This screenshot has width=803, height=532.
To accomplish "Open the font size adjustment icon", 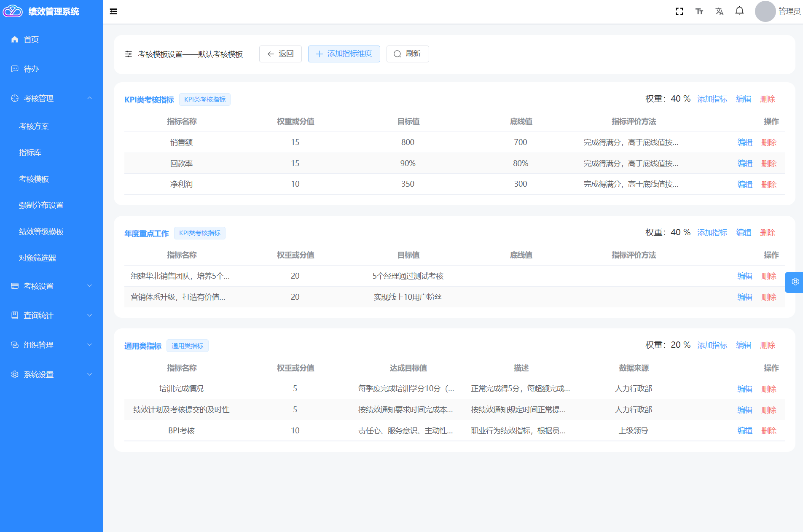I will pyautogui.click(x=699, y=11).
